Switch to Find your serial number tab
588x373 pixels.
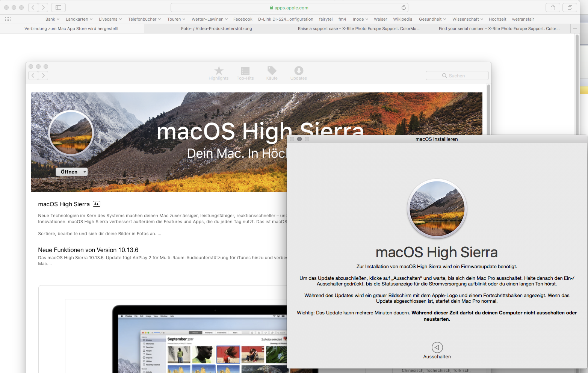[499, 29]
